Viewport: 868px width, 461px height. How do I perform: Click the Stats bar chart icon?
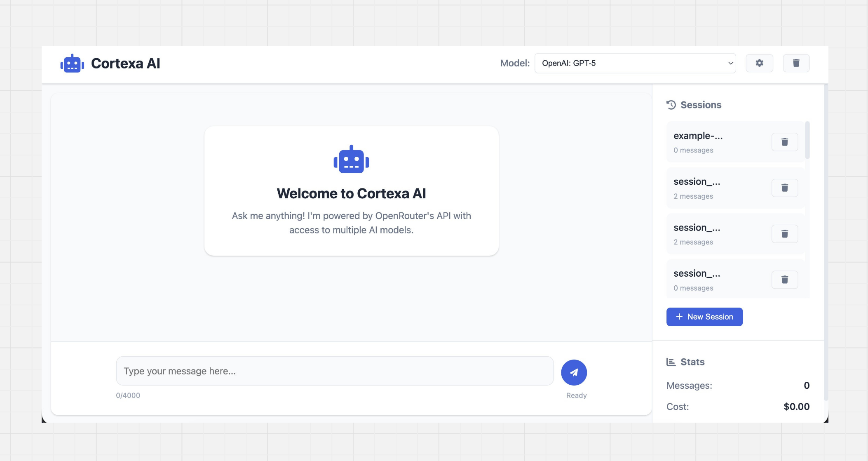671,362
